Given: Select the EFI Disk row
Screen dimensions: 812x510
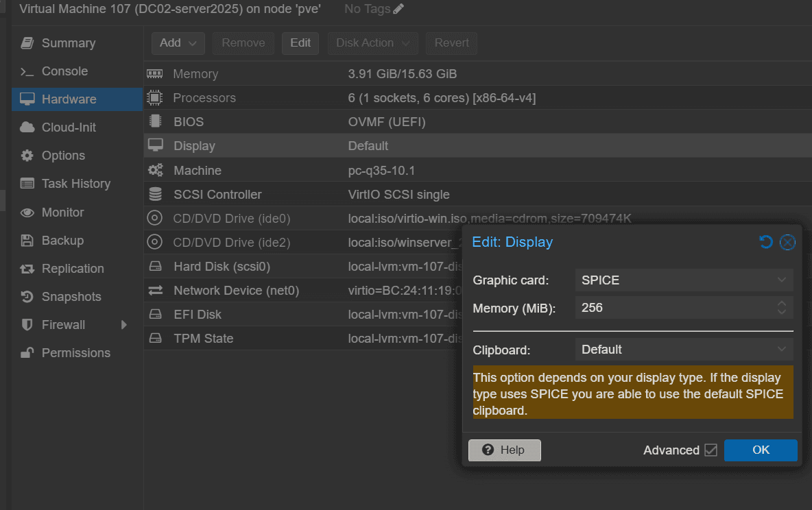Looking at the screenshot, I should (303, 314).
